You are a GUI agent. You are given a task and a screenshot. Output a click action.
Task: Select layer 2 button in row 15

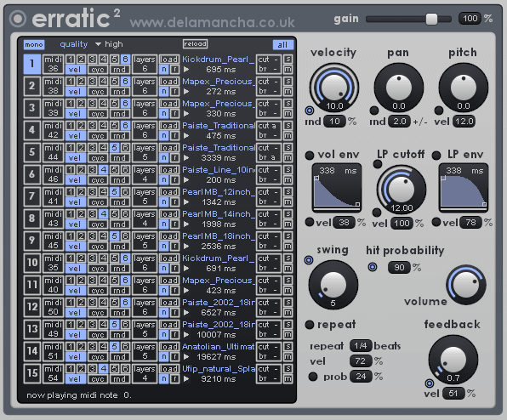[82, 369]
